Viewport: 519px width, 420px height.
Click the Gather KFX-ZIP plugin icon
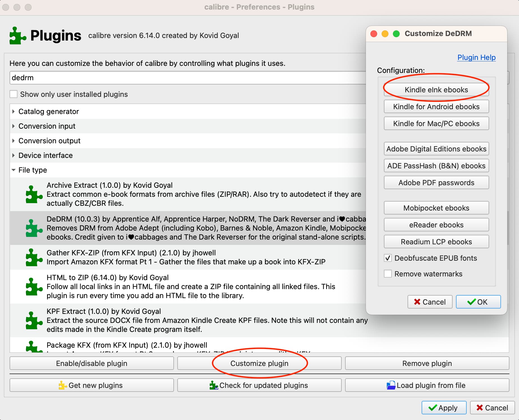[34, 257]
